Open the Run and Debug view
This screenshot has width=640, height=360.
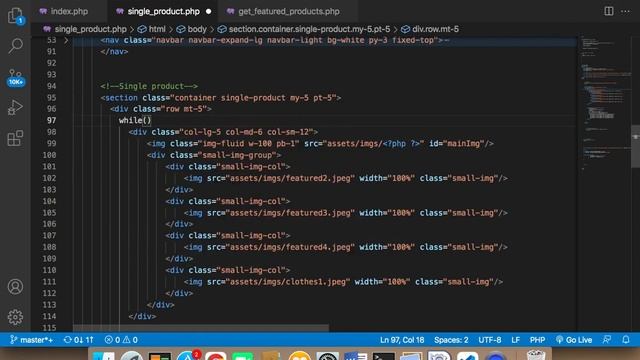[15, 107]
